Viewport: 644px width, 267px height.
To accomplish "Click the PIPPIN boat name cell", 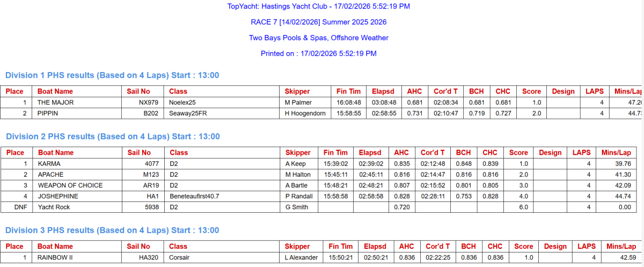I will click(47, 113).
